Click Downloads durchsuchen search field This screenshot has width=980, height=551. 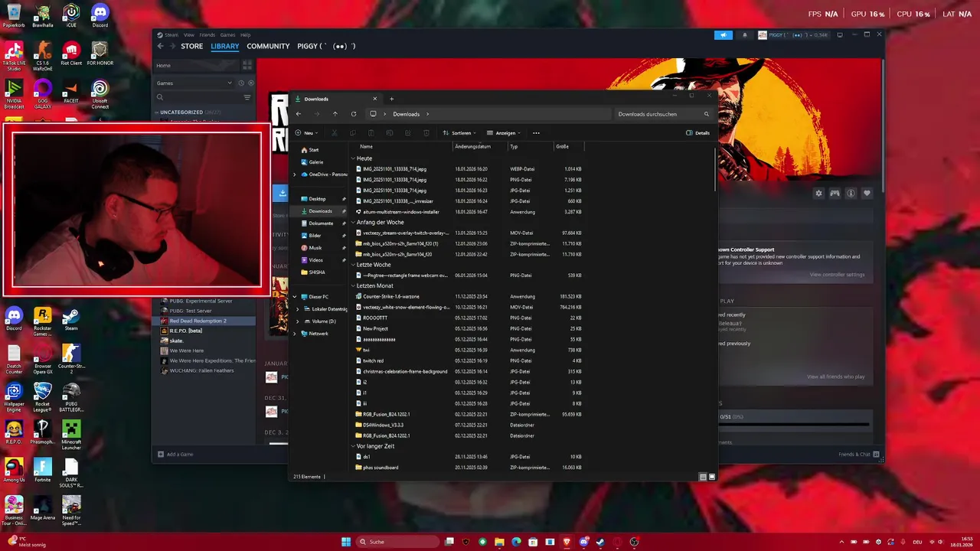[664, 114]
